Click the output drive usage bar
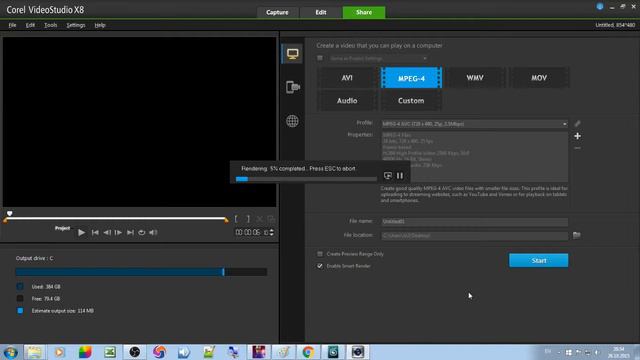The width and height of the screenshot is (640, 360). [x=141, y=272]
